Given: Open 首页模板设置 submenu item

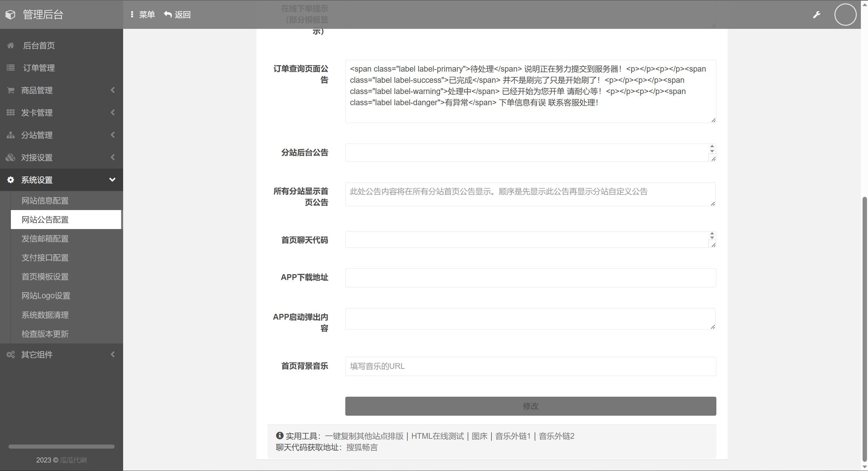Looking at the screenshot, I should (45, 277).
